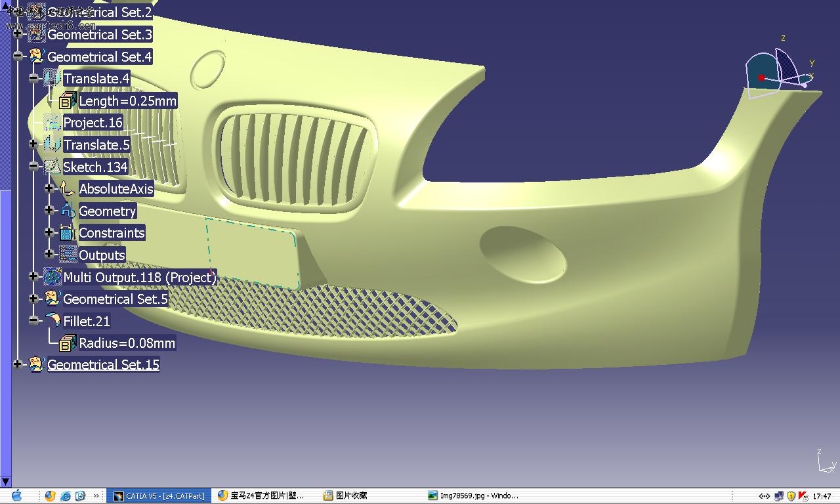Expand the Geometrical Set.5 node
Screen dimensions: 840x504
coord(33,299)
